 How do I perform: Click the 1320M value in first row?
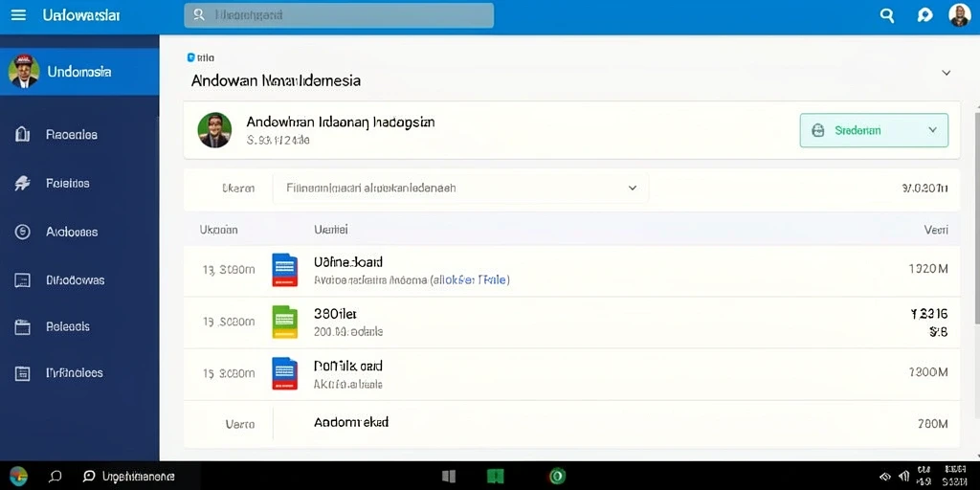(x=928, y=269)
